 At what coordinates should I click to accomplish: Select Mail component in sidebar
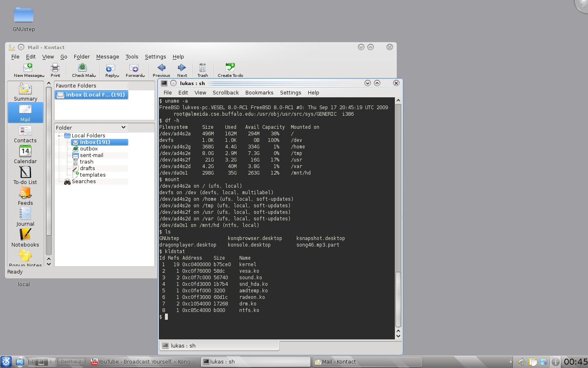point(25,112)
